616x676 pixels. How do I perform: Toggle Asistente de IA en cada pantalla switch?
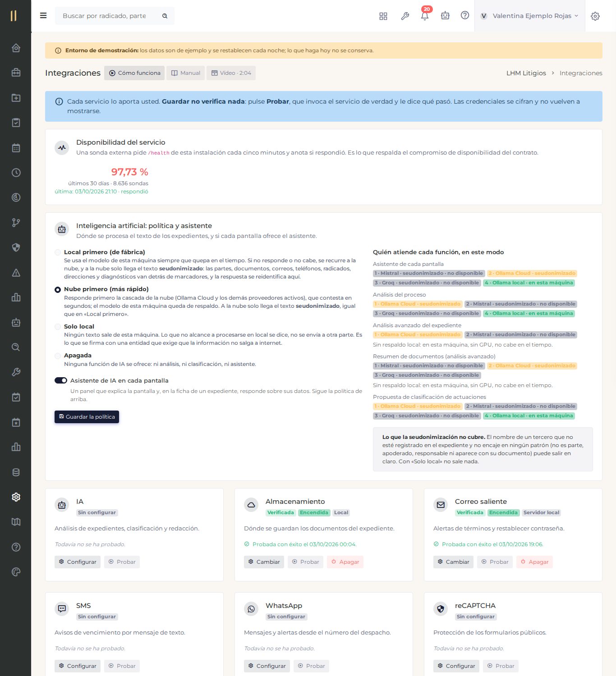click(61, 380)
